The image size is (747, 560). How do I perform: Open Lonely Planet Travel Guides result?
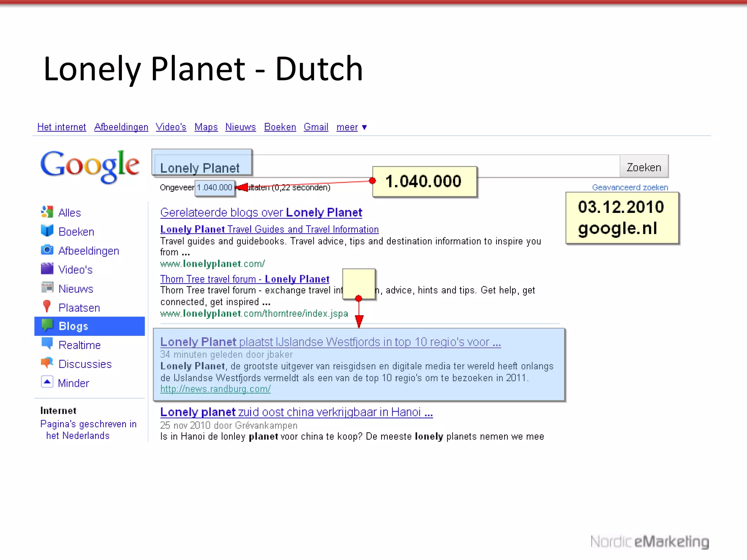pos(270,229)
